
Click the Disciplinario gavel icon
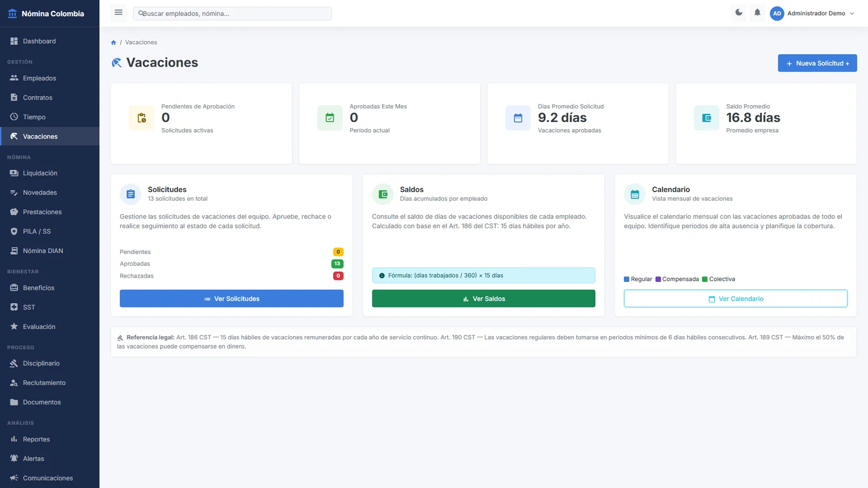click(14, 363)
